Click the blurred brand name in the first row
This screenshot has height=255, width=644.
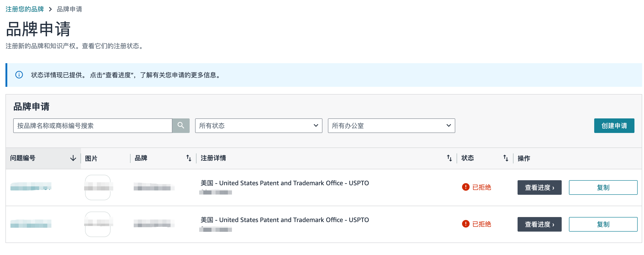(x=154, y=187)
